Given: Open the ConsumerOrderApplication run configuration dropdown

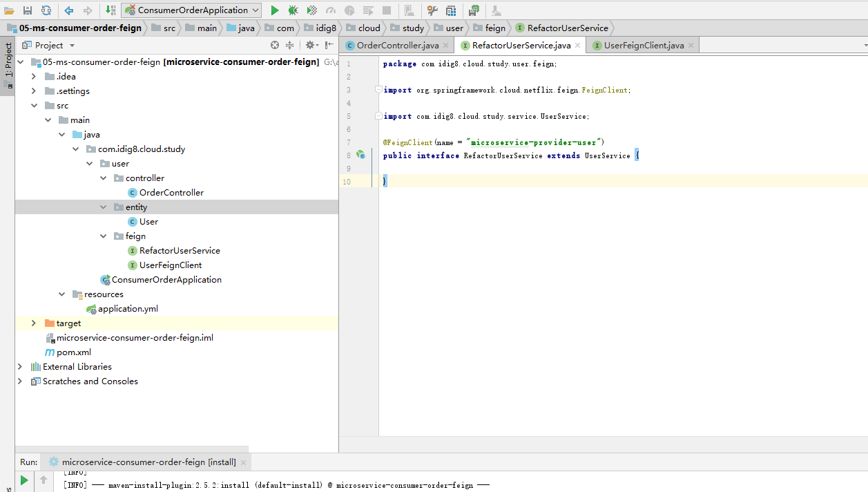Looking at the screenshot, I should (x=191, y=10).
